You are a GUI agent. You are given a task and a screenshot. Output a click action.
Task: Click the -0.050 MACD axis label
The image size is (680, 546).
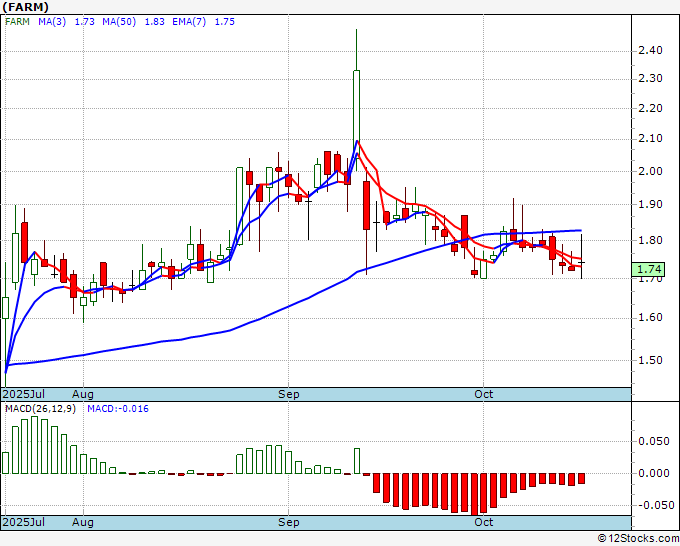[654, 505]
